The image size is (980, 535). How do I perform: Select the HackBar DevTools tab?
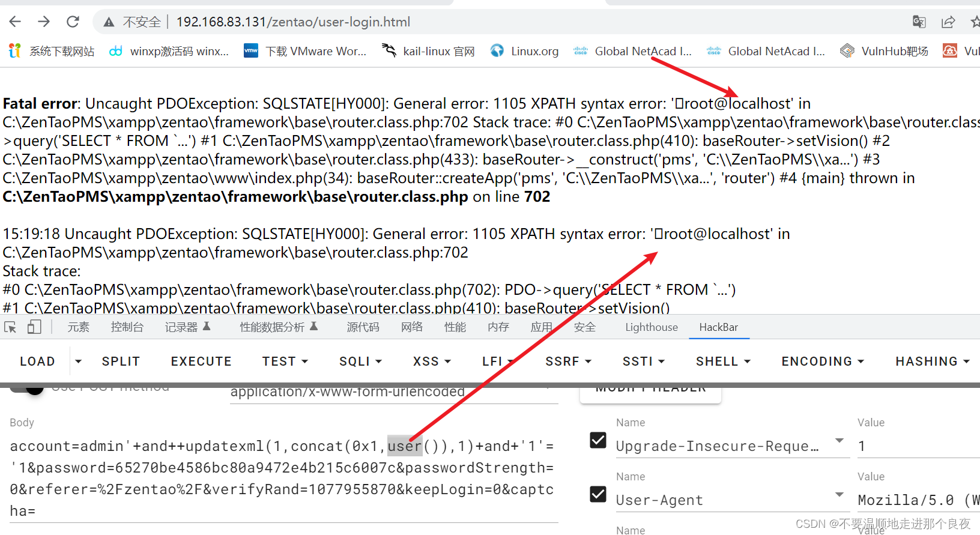pyautogui.click(x=719, y=327)
